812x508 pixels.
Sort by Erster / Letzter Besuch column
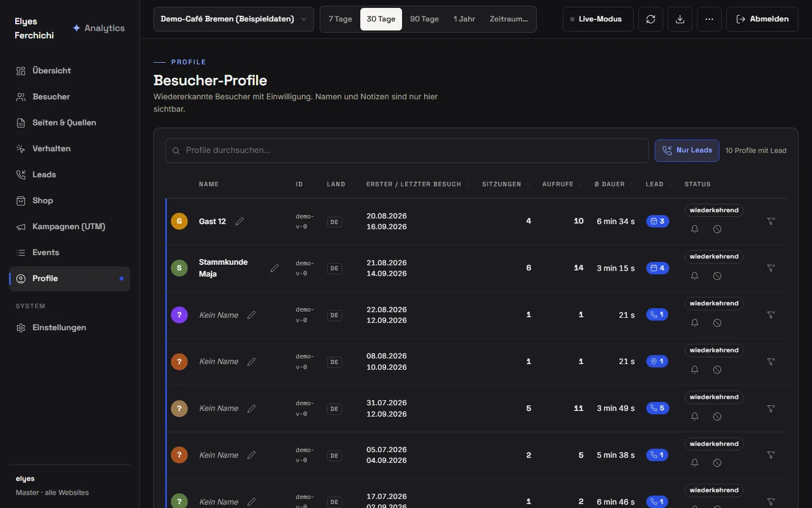pyautogui.click(x=418, y=185)
